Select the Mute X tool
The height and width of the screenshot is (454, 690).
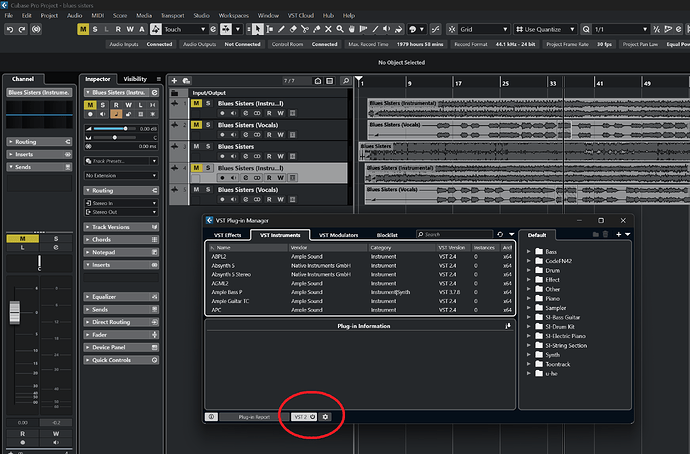328,29
